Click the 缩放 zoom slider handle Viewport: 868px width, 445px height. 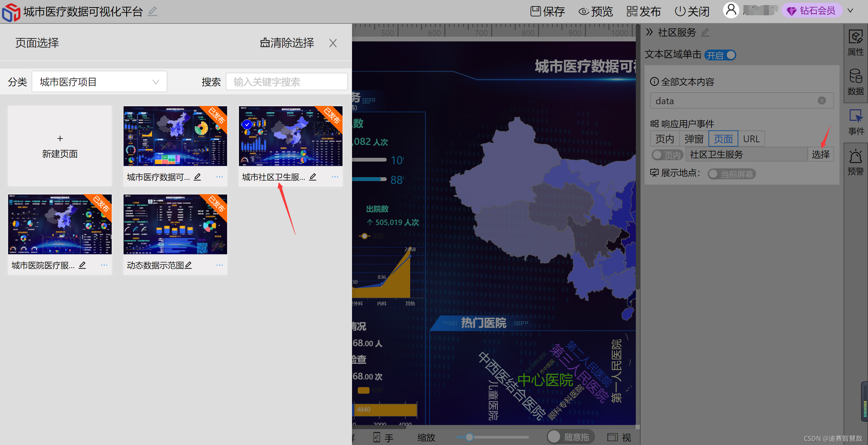[469, 437]
